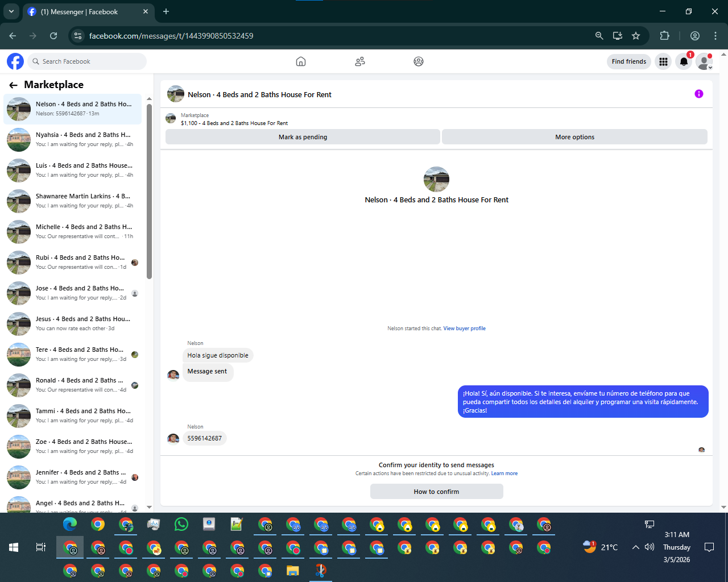Screen dimensions: 728x582
Task: Click the listing photo in the chat header
Action: pyautogui.click(x=176, y=94)
